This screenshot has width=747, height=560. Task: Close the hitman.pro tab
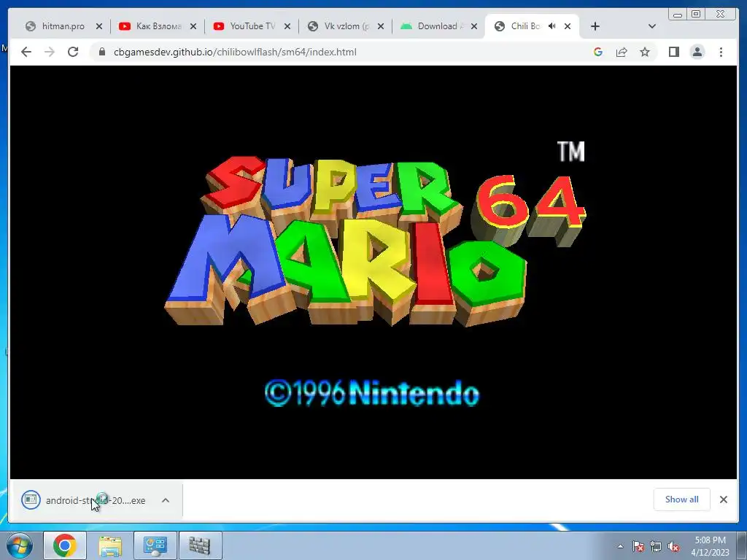99,26
